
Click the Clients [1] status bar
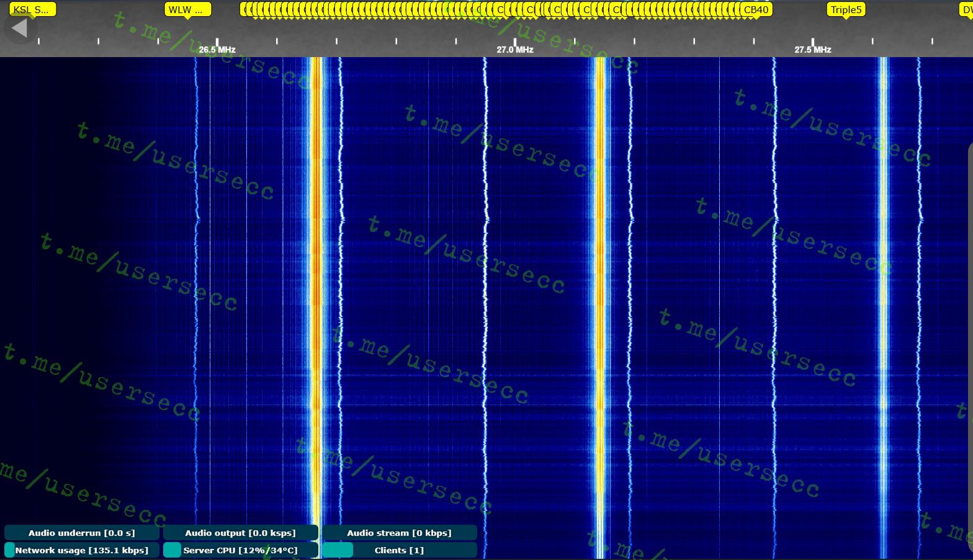(400, 550)
